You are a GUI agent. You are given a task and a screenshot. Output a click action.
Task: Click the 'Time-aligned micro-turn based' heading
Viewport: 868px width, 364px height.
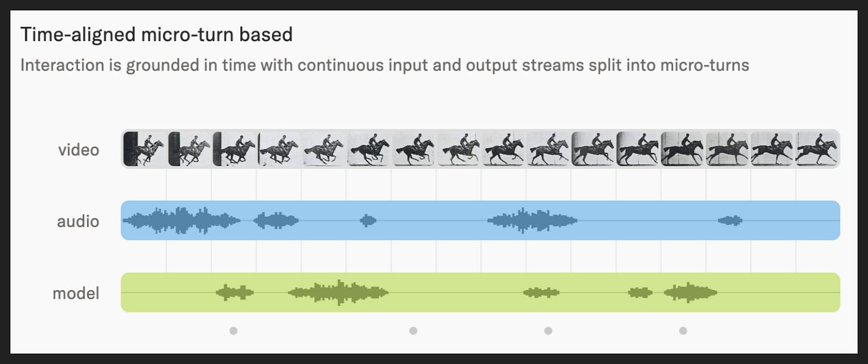pos(156,35)
